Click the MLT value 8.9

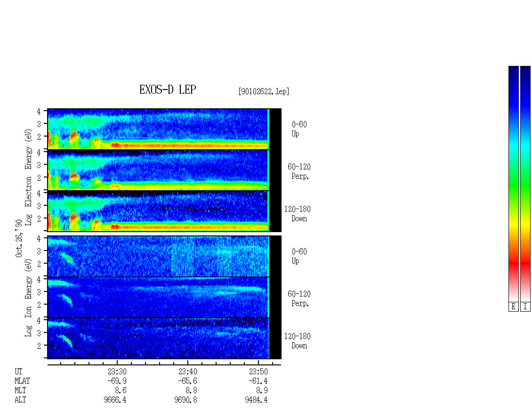(262, 391)
